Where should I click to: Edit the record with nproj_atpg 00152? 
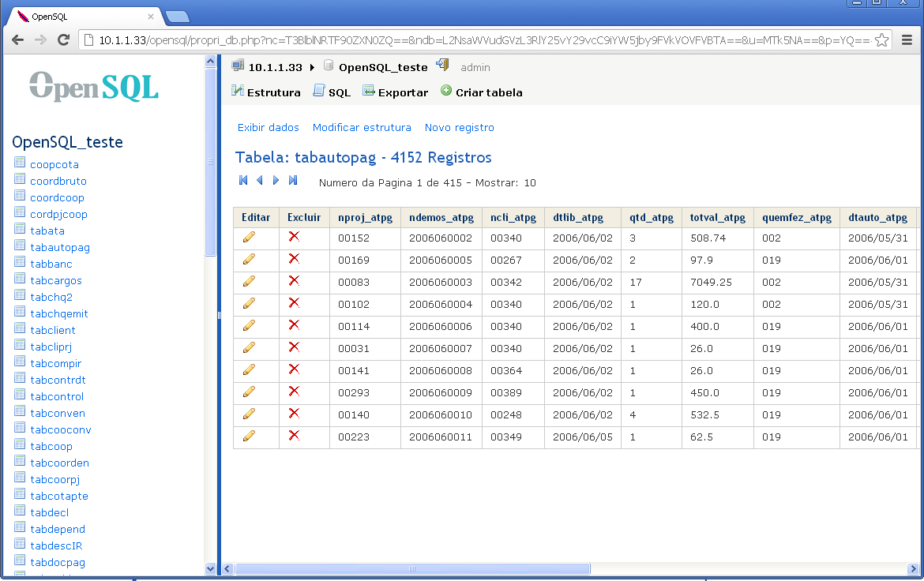click(x=250, y=237)
